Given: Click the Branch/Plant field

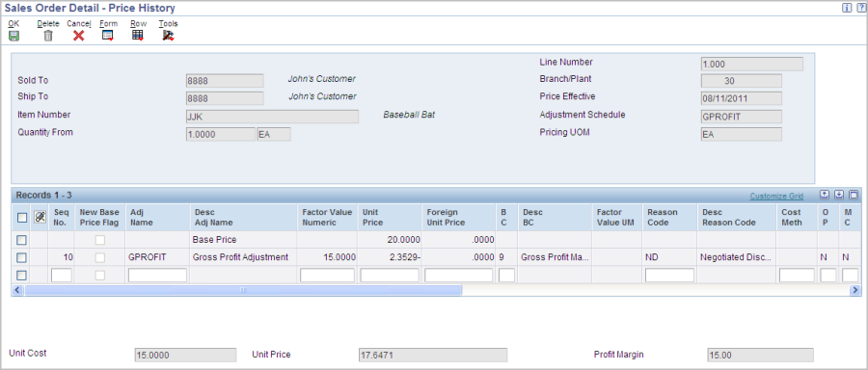Looking at the screenshot, I should [x=742, y=81].
